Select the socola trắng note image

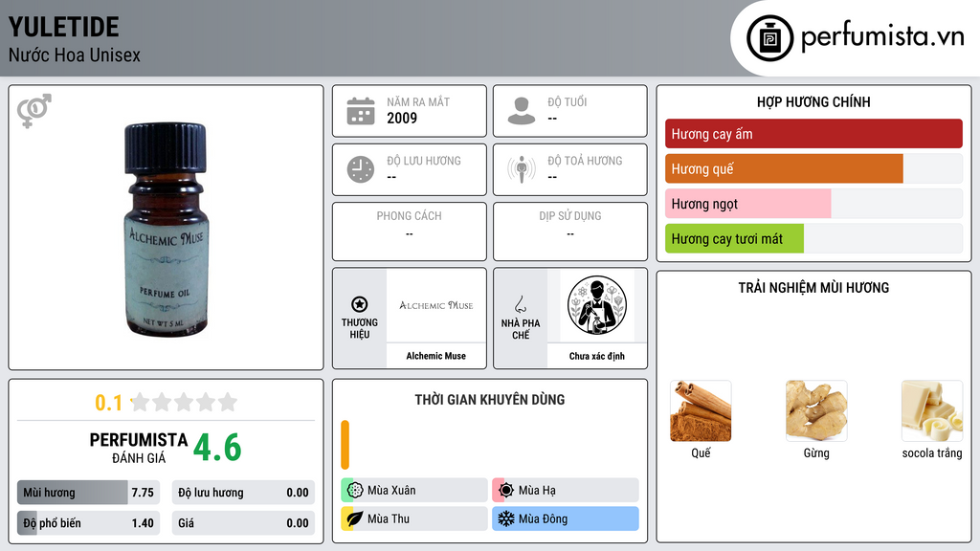[x=932, y=411]
